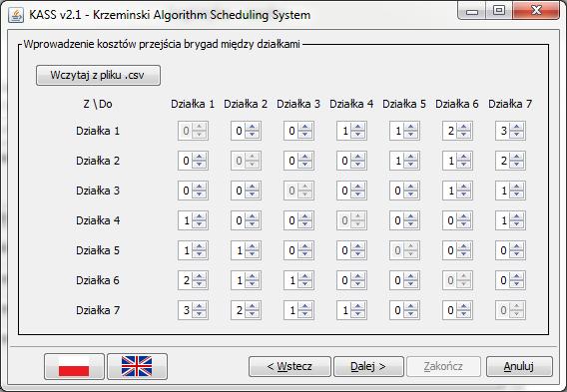Viewport: 567px width, 392px height.
Task: Increase cost from Działka 7 to Działka 4
Action: coord(358,307)
